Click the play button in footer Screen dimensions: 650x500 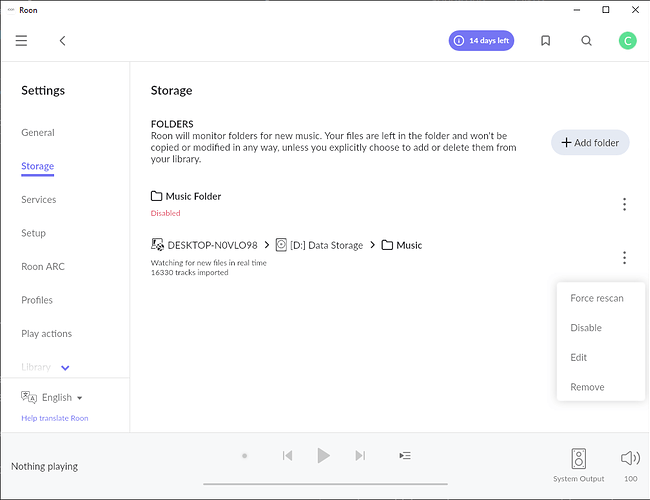pyautogui.click(x=323, y=456)
